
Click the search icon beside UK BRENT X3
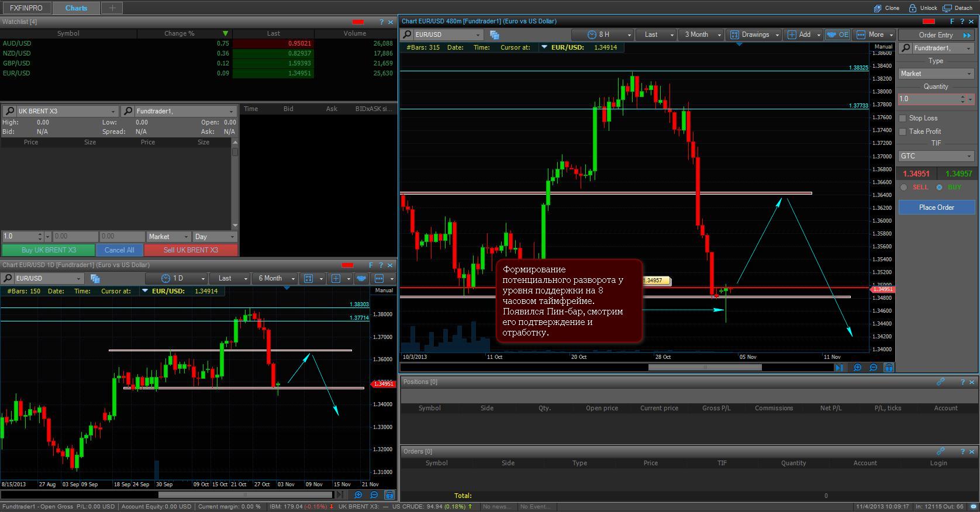point(10,111)
